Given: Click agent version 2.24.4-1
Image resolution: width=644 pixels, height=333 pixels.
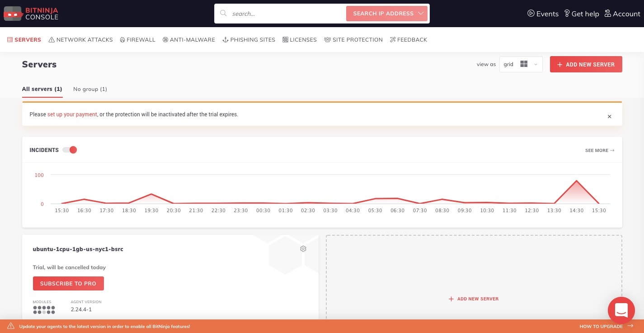Looking at the screenshot, I should [81, 310].
